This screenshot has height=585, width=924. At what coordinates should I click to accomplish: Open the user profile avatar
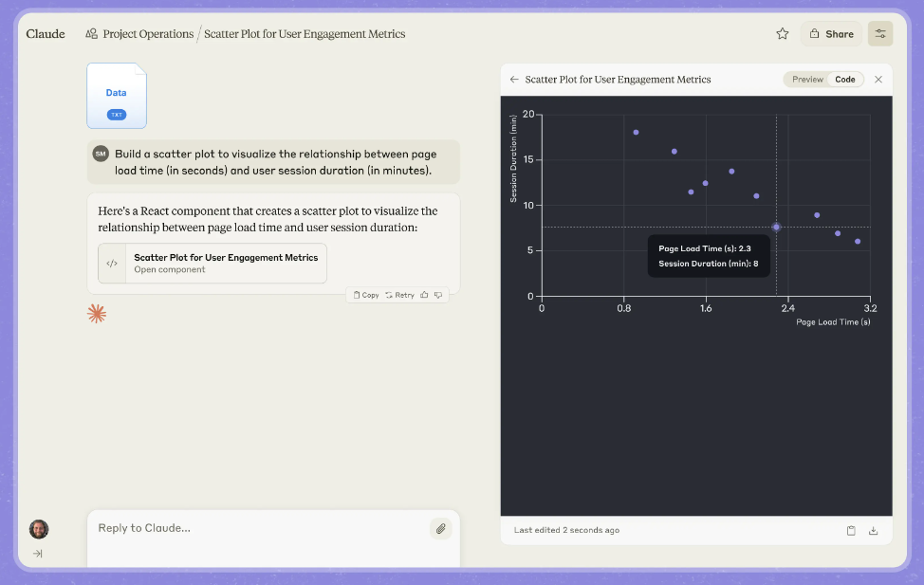point(39,529)
